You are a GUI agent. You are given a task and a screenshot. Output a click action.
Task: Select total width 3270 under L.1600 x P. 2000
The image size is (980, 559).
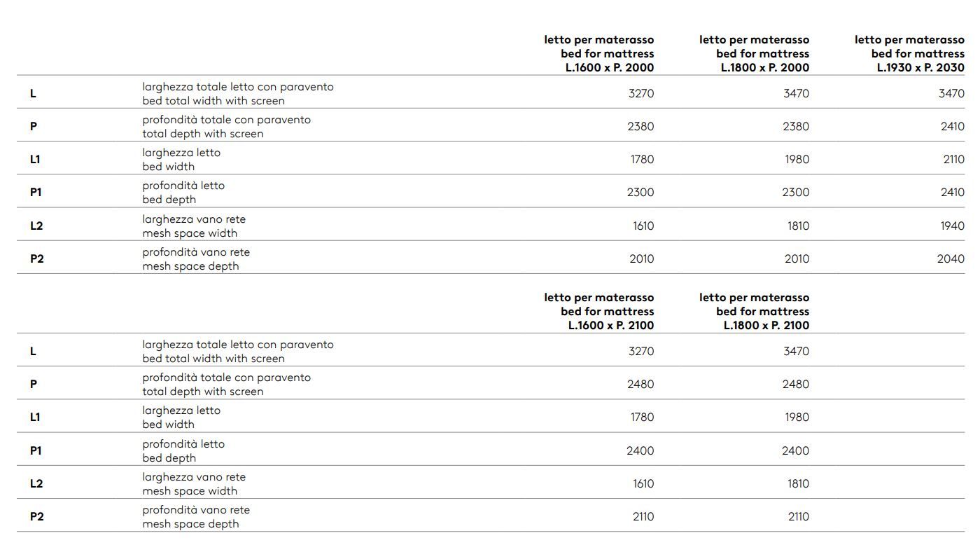tap(641, 93)
